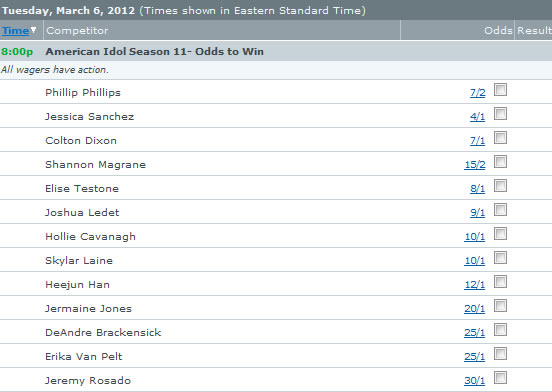Select the American Idol Season 11 event title

click(x=155, y=51)
